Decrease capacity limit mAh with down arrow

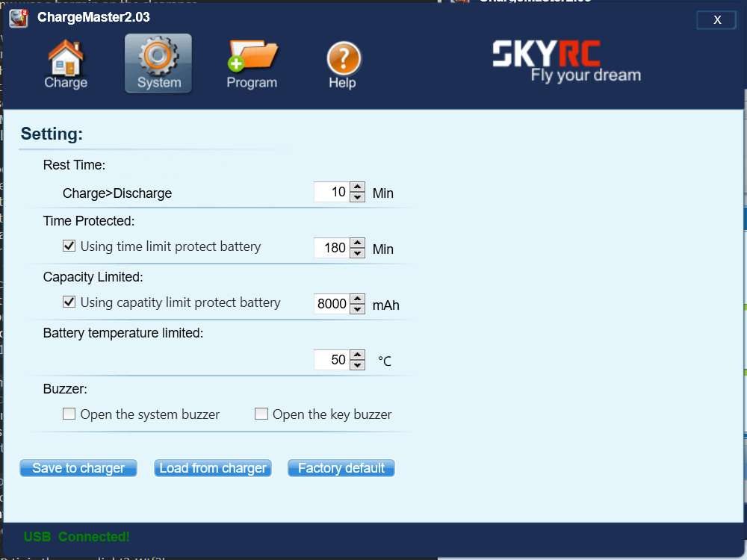[358, 309]
